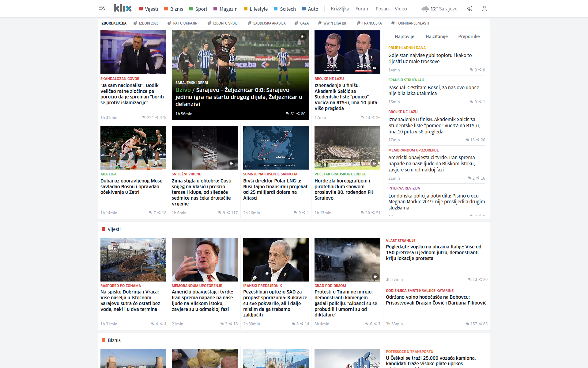The width and height of the screenshot is (588, 368).
Task: Switch to Najčitanije tab
Action: [437, 36]
